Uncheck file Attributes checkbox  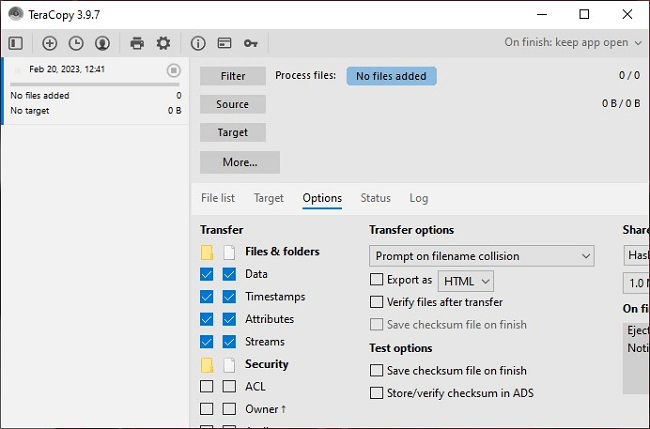click(x=229, y=319)
